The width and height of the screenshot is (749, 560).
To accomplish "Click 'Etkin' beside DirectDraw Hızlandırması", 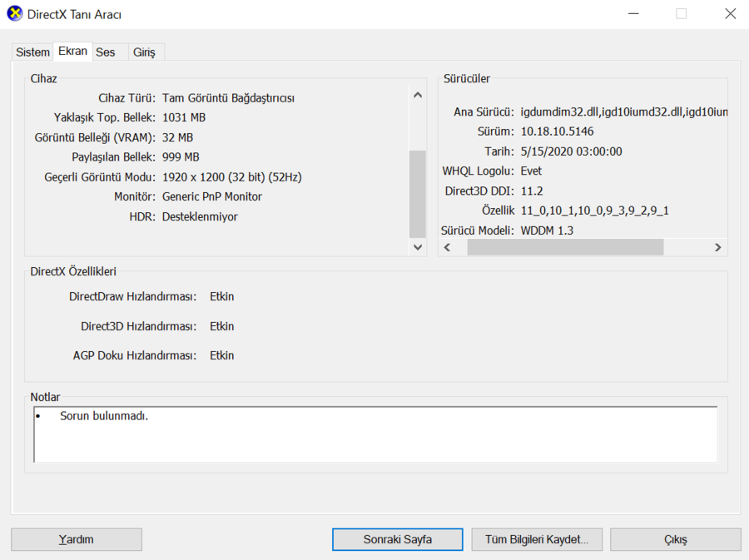I will pyautogui.click(x=221, y=296).
